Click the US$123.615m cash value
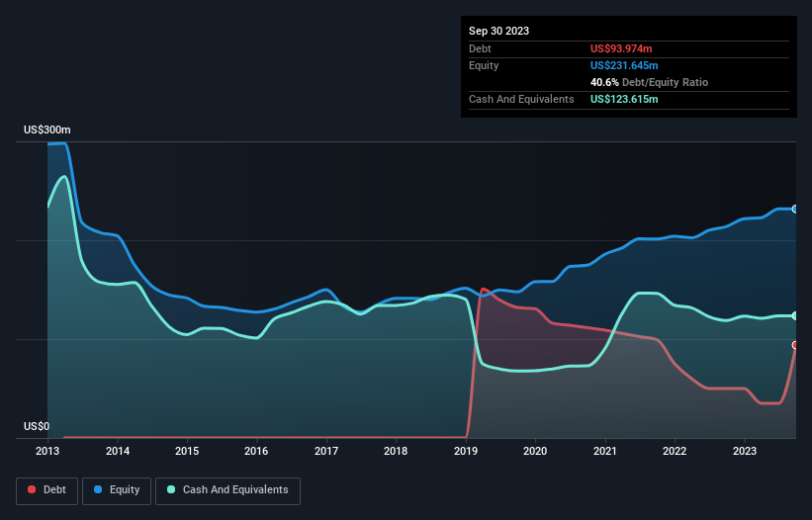812x520 pixels. coord(624,99)
